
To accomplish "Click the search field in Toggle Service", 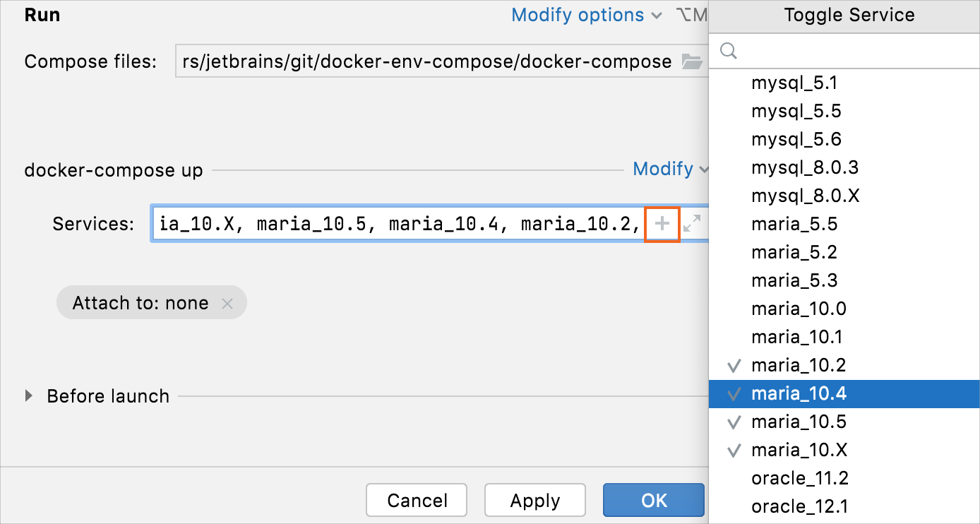I will click(812, 50).
